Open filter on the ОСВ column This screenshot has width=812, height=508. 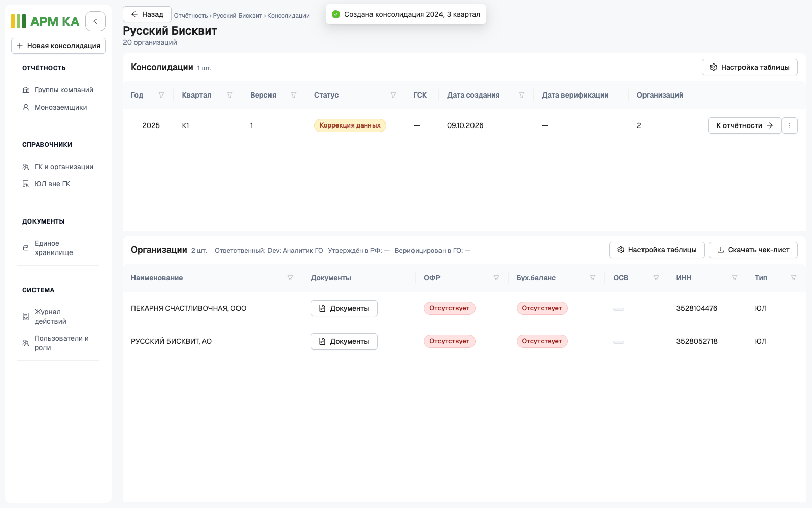click(x=656, y=278)
